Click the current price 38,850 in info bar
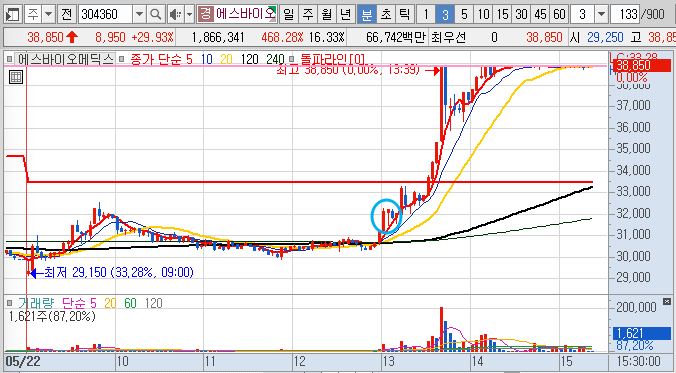The width and height of the screenshot is (676, 373). 45,38
